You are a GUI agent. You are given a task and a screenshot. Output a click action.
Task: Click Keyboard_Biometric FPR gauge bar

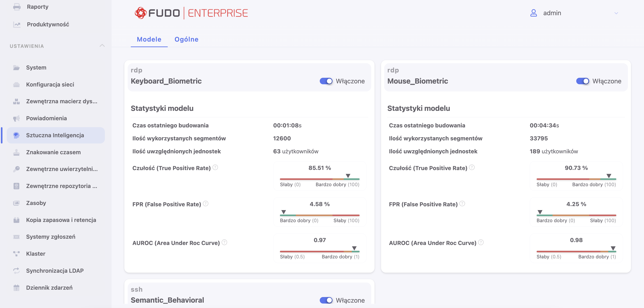tap(320, 215)
